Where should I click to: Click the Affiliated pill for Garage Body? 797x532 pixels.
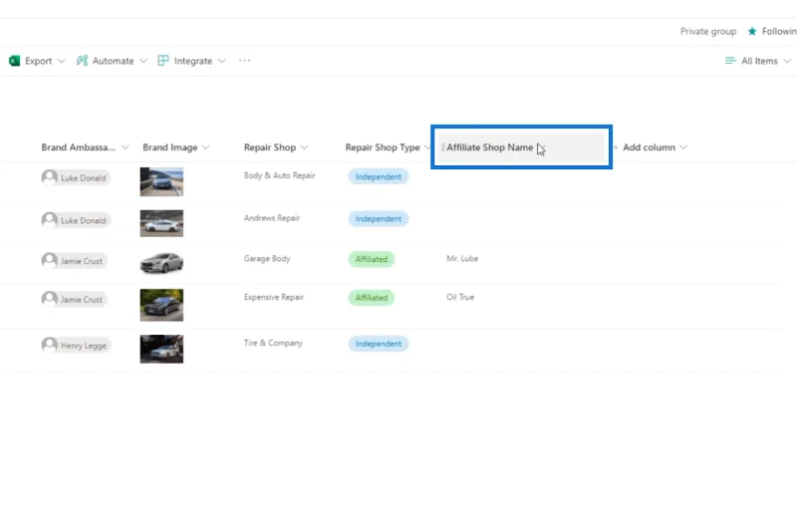tap(371, 259)
